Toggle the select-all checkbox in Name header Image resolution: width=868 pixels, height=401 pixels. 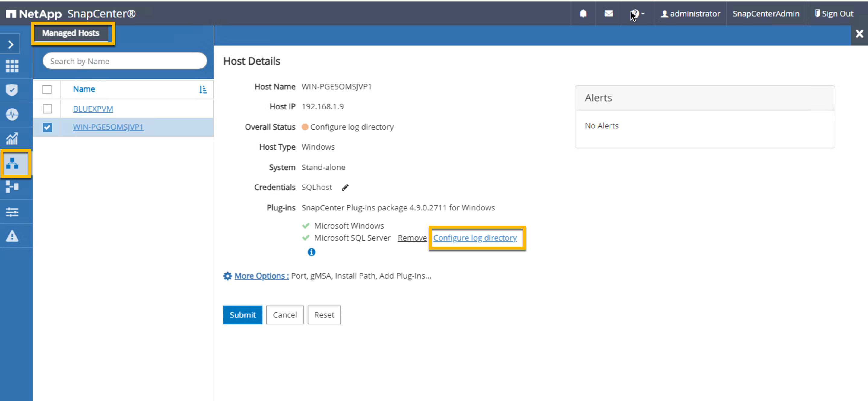pyautogui.click(x=47, y=89)
